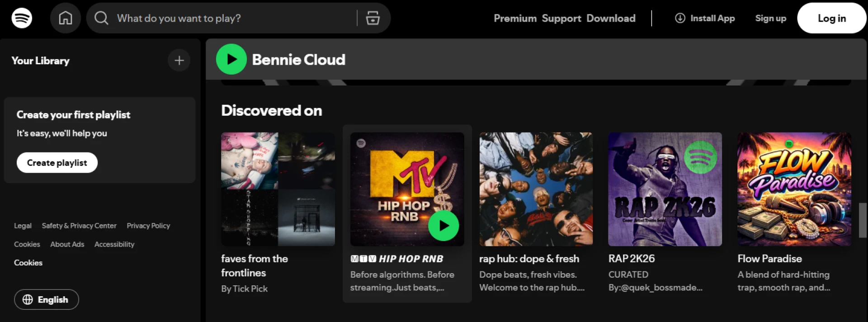Open the Support menu item
Viewport: 868px width, 322px height.
(561, 18)
